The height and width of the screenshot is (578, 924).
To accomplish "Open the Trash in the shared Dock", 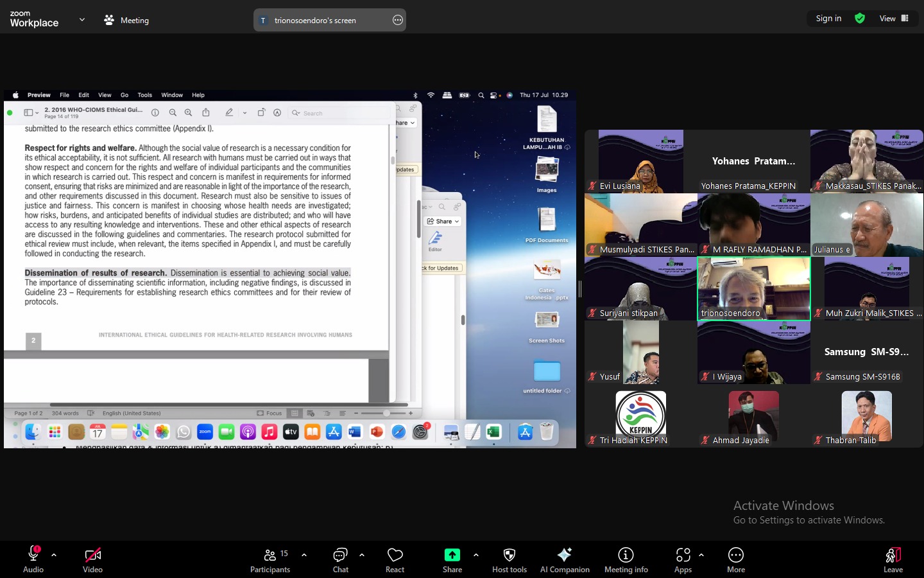I will coord(547,432).
